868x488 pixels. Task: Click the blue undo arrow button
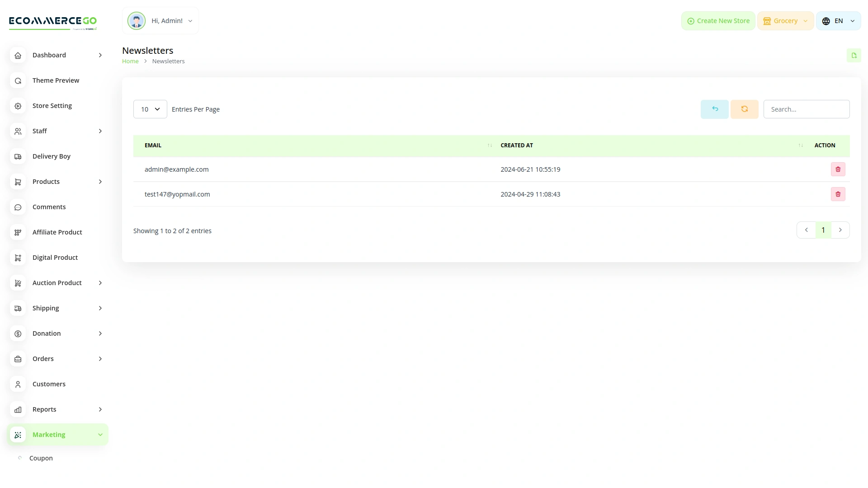tap(714, 109)
